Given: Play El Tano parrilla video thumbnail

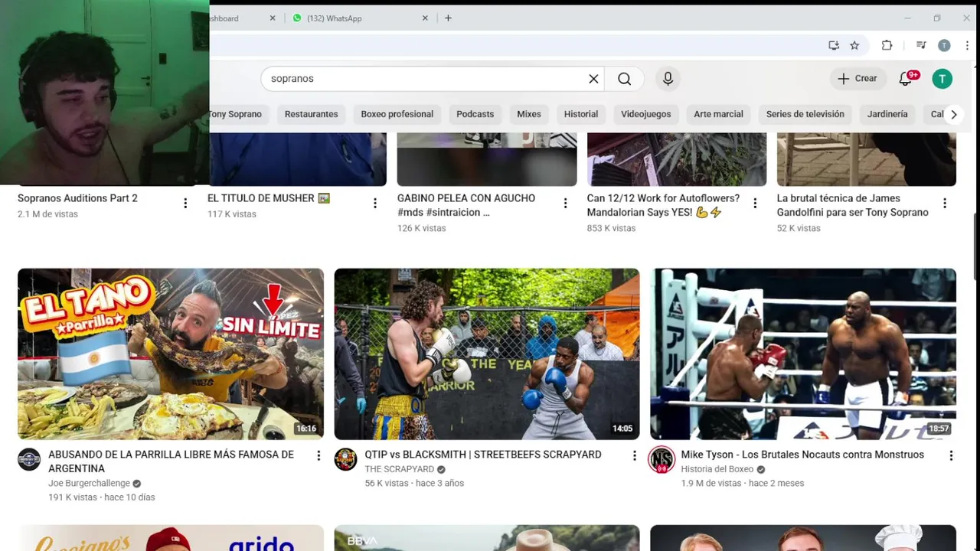Looking at the screenshot, I should tap(171, 354).
